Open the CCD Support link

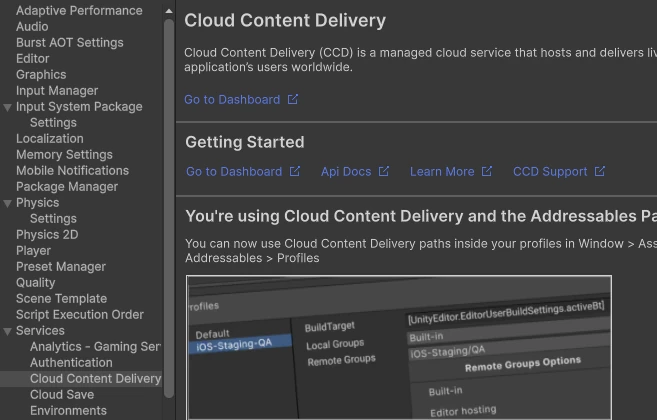click(550, 171)
